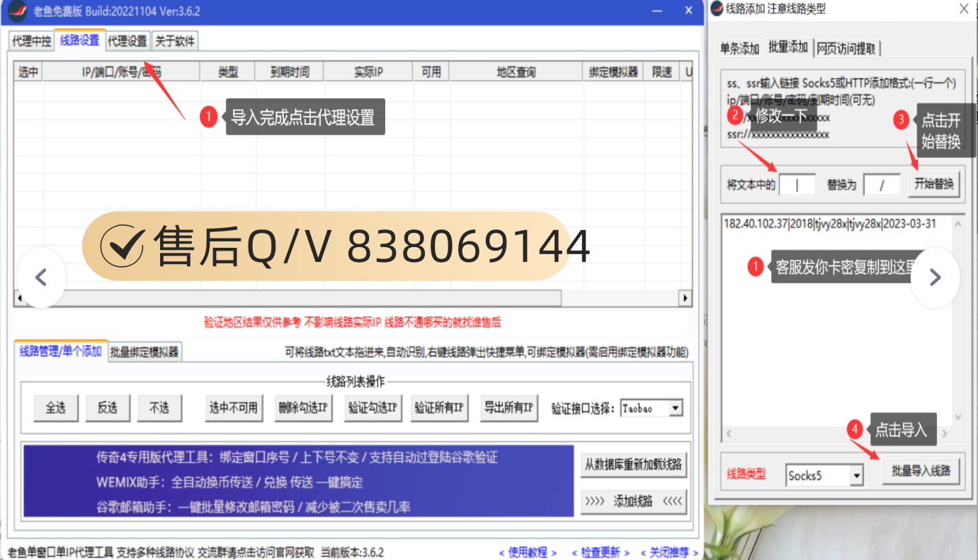Select the 单条添加 tab
Screen dimensions: 978x560
coord(739,48)
